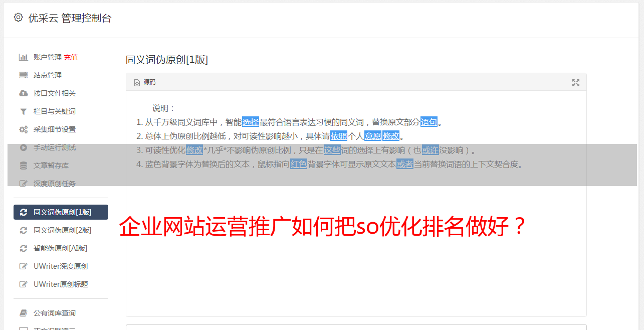The width and height of the screenshot is (644, 330).
Task: Click the refresh icon beside 智能伪原创[AI版]
Action: [x=23, y=248]
